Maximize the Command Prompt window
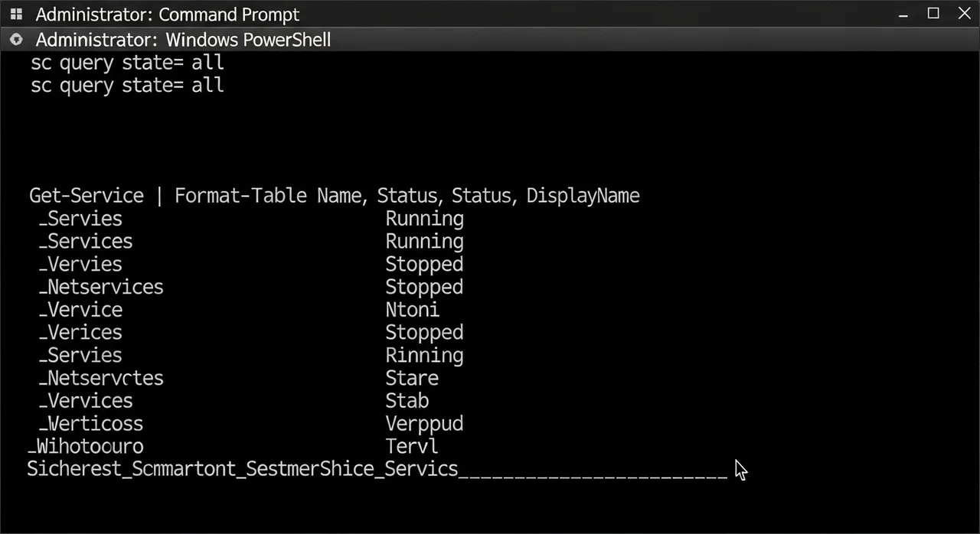 click(933, 13)
